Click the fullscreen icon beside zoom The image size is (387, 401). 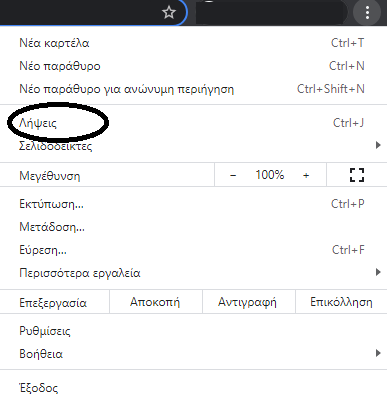357,175
